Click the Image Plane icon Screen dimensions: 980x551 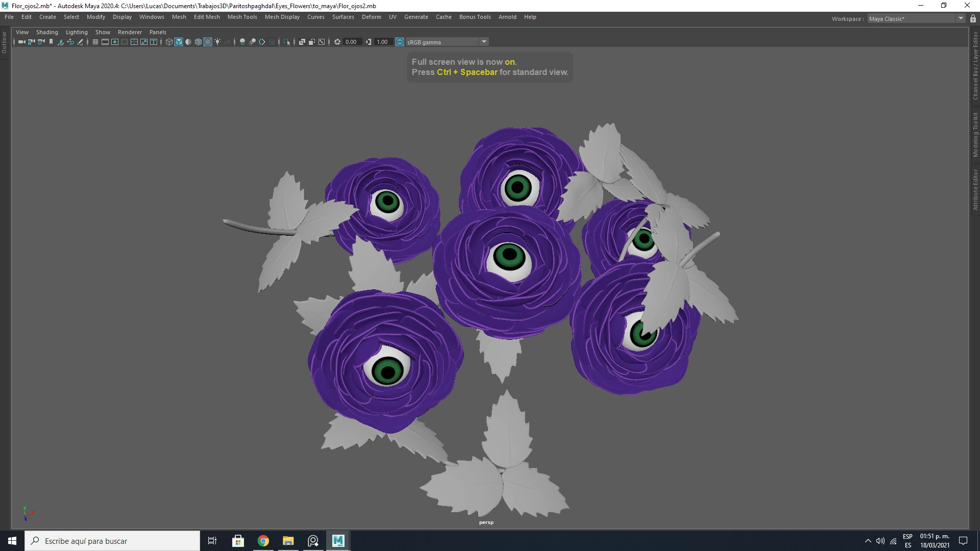tap(61, 42)
